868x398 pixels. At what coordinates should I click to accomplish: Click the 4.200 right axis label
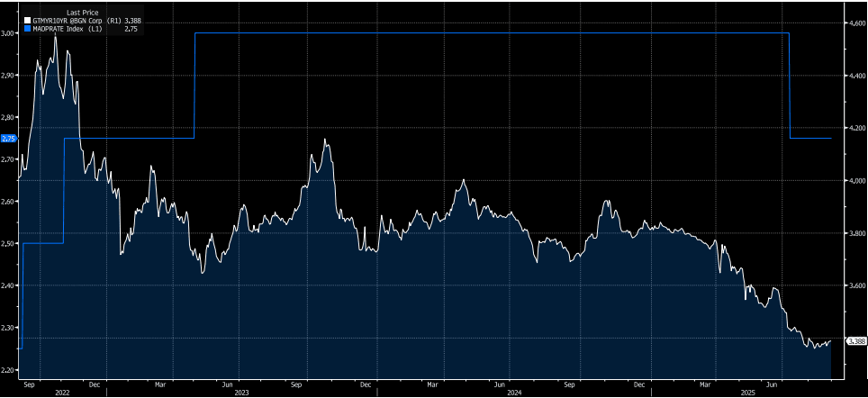point(856,129)
